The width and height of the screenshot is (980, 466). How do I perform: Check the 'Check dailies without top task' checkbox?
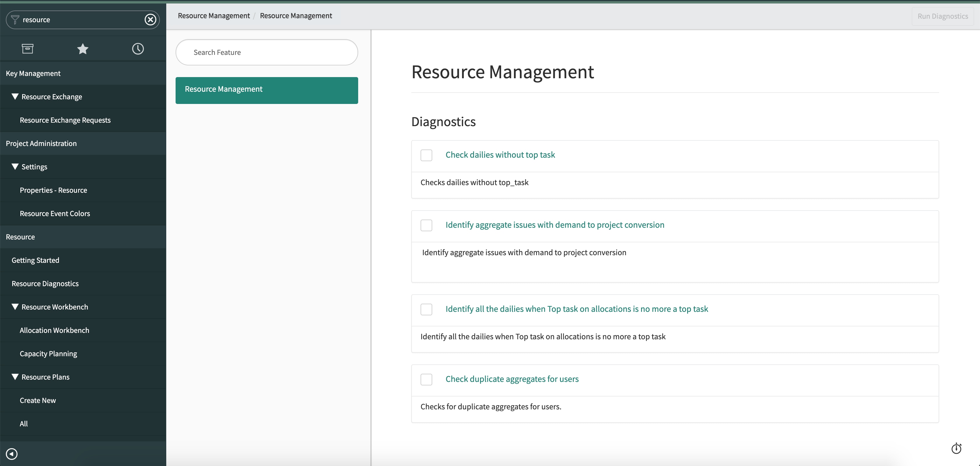tap(426, 155)
